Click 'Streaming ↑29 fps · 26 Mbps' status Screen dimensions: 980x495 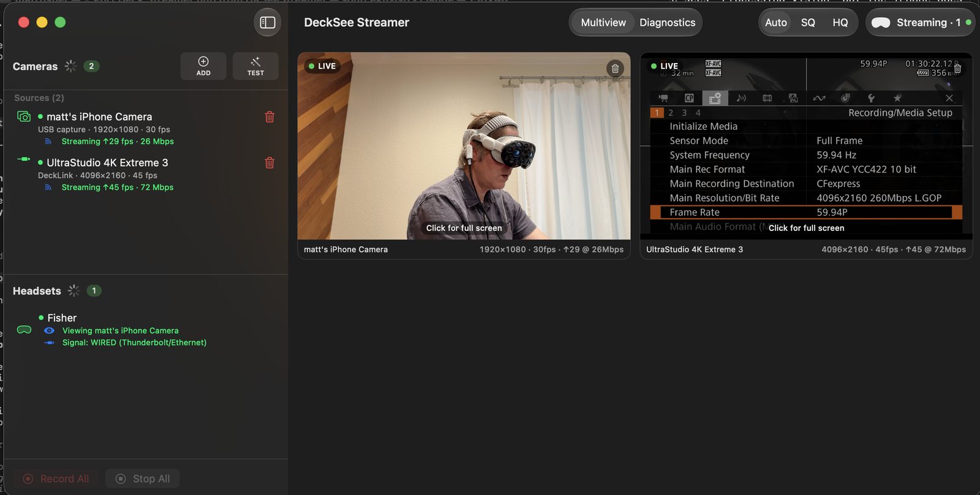(118, 142)
